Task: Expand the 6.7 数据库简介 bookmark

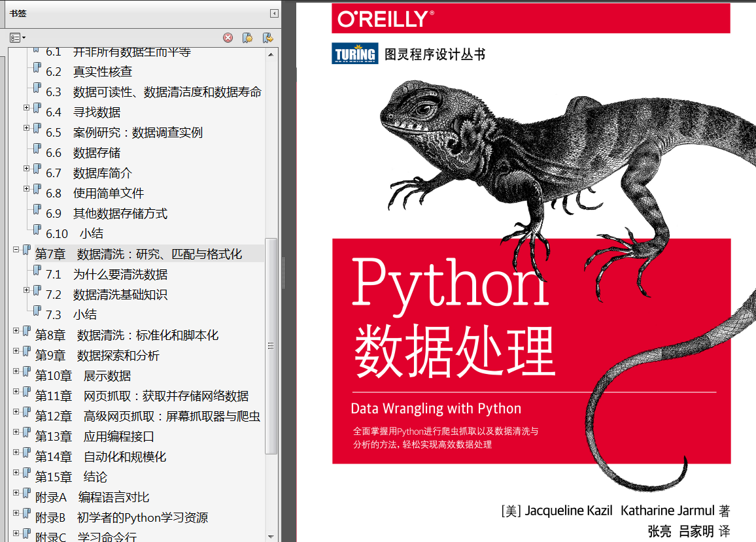Action: point(27,168)
